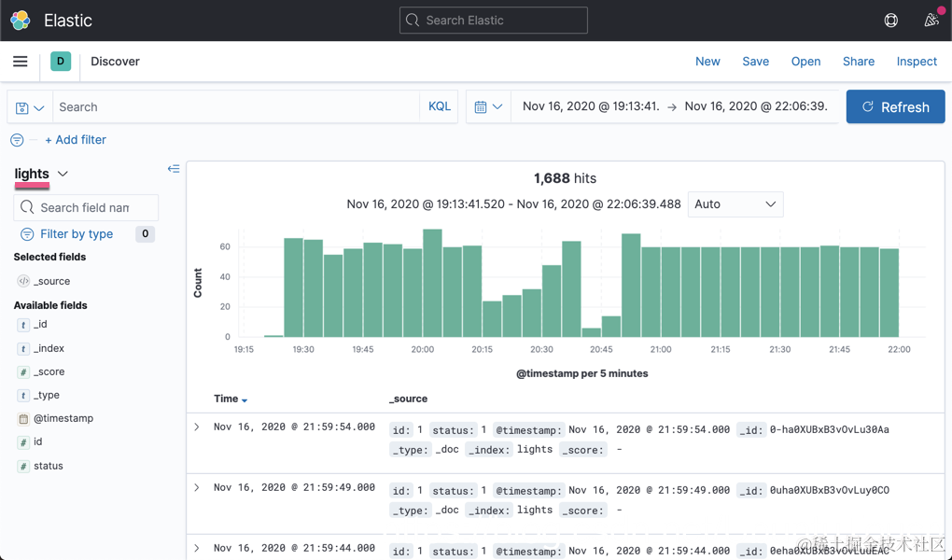Open the Auto interval dropdown

click(735, 204)
